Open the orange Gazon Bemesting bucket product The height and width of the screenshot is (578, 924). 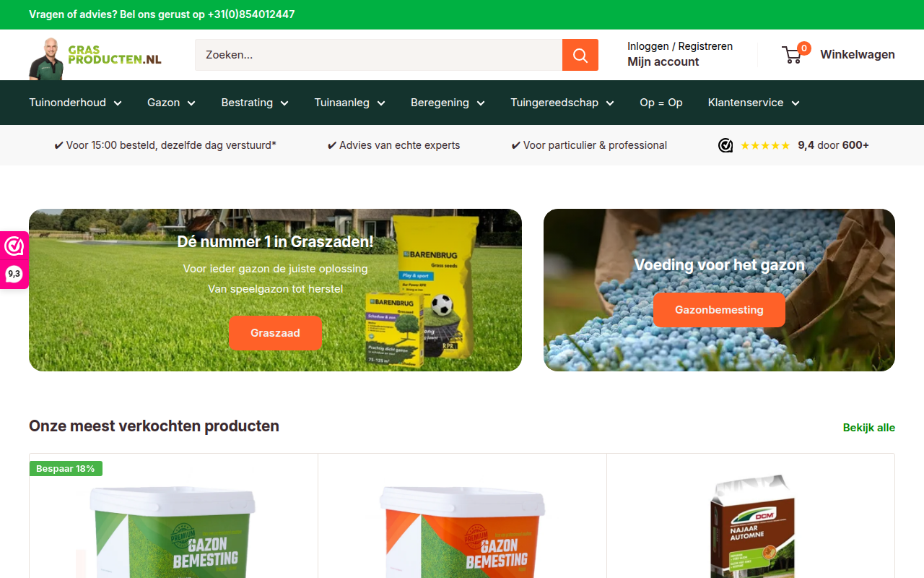462,531
